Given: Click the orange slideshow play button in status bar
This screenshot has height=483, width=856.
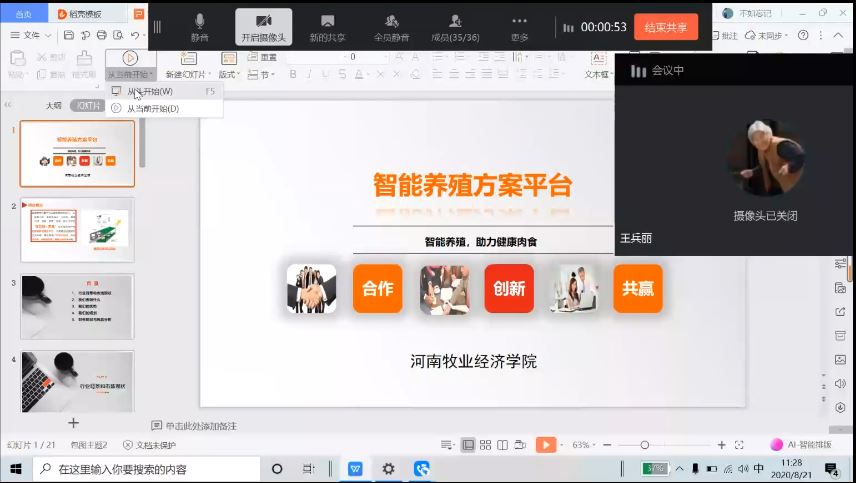Looking at the screenshot, I should point(545,445).
